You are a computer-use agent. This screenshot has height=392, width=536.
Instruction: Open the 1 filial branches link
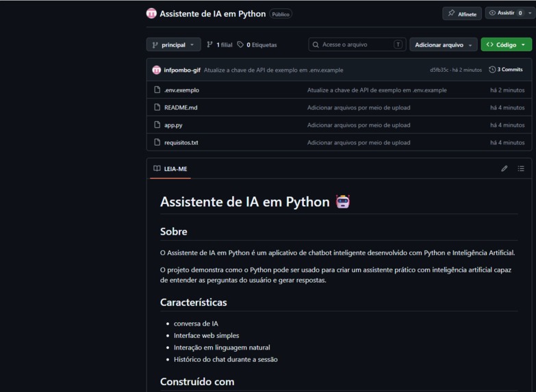(220, 44)
